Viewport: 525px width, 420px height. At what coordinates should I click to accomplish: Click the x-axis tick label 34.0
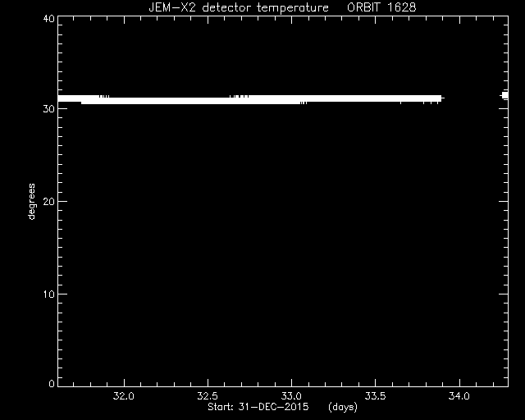[x=459, y=396]
